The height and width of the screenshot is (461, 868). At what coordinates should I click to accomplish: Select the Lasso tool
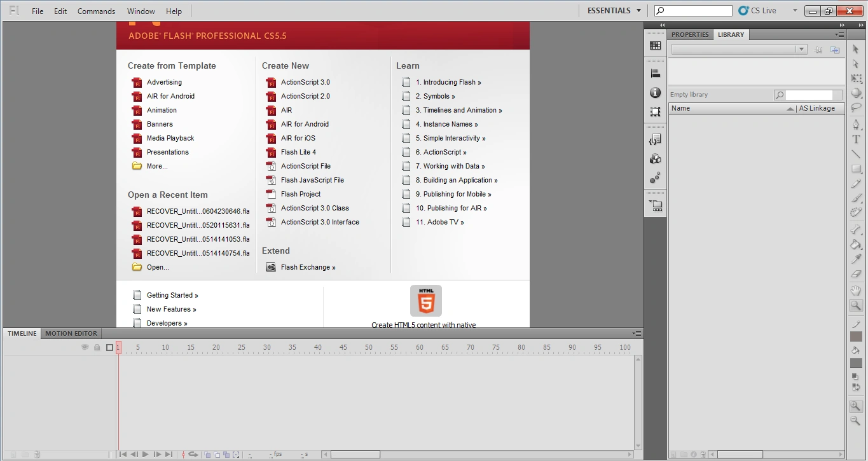(856, 107)
